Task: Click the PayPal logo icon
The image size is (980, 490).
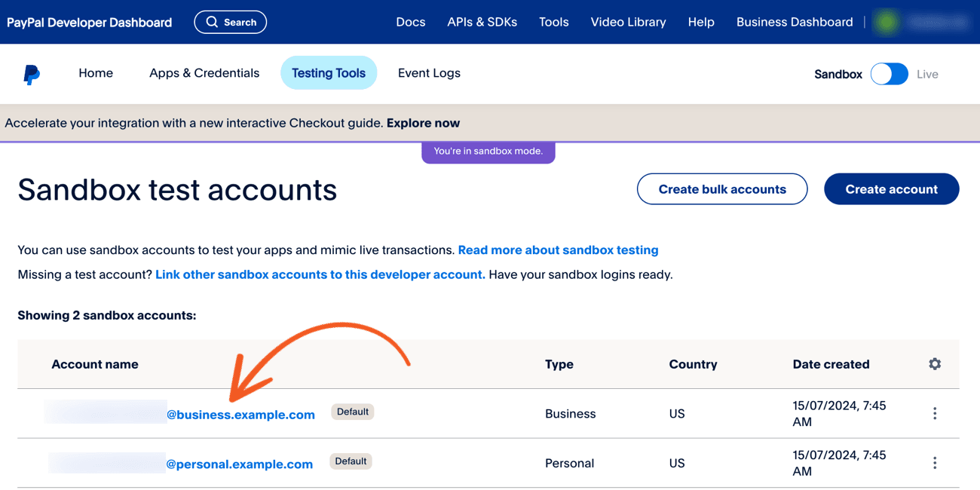Action: click(x=31, y=74)
